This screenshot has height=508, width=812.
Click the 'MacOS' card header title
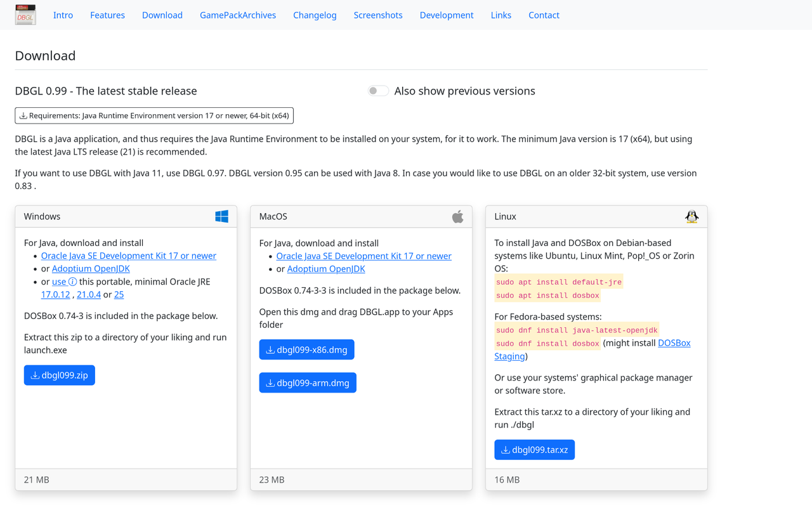coord(273,216)
